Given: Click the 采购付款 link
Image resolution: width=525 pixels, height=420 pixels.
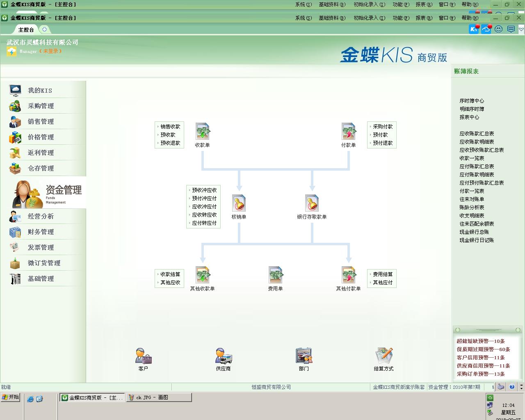Looking at the screenshot, I should (x=383, y=127).
